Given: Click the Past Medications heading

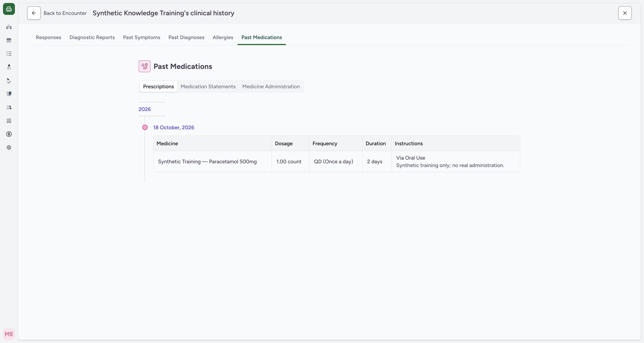Looking at the screenshot, I should click(x=183, y=66).
